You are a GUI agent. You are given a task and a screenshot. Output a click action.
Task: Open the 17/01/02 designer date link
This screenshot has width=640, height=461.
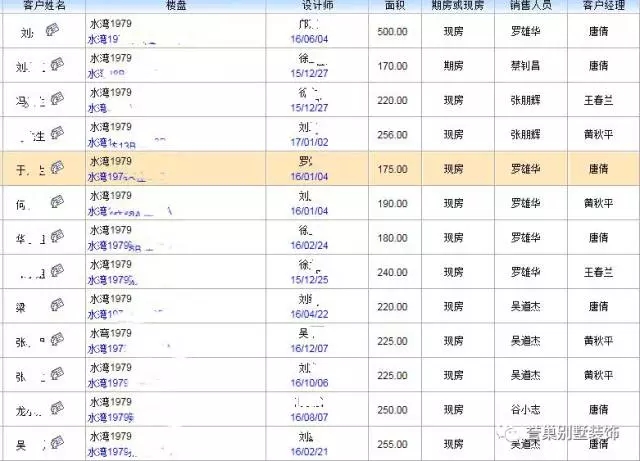310,142
